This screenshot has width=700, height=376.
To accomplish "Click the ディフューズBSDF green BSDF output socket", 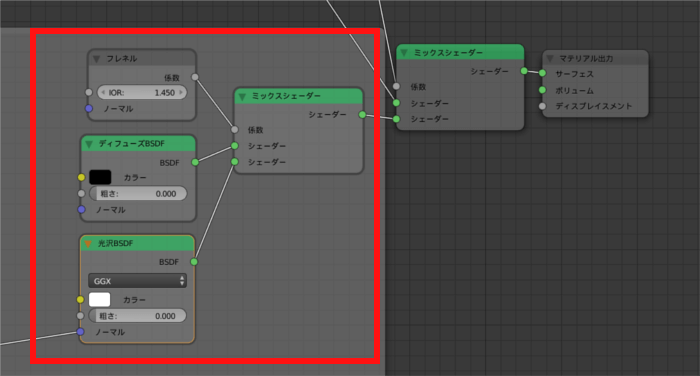I will (x=195, y=162).
